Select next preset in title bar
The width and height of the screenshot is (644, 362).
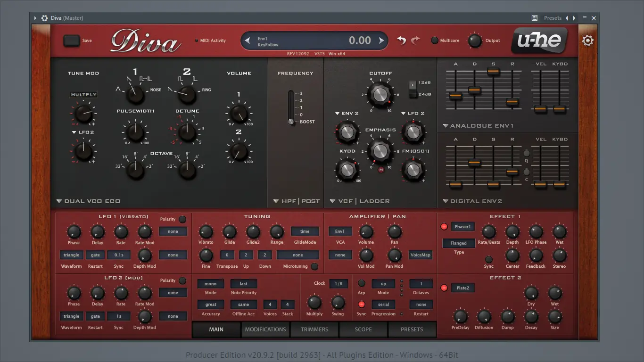574,18
